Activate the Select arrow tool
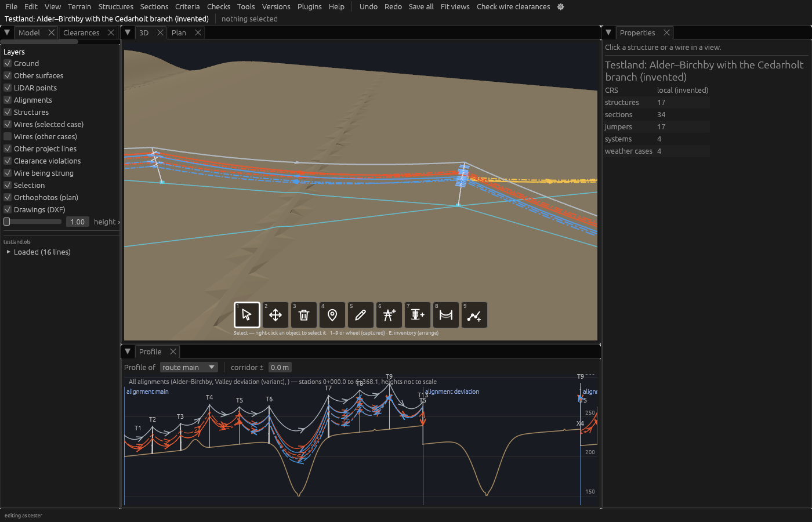Screen dimensions: 812x522 tap(246, 315)
